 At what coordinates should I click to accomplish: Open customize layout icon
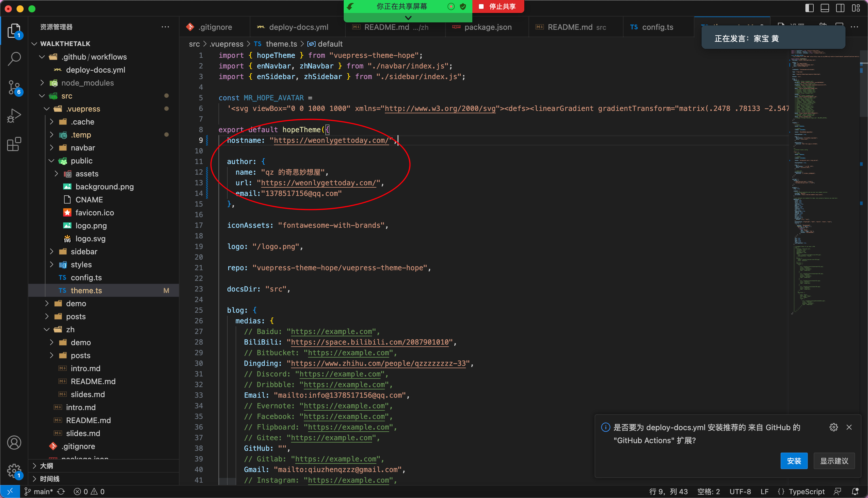coord(856,8)
